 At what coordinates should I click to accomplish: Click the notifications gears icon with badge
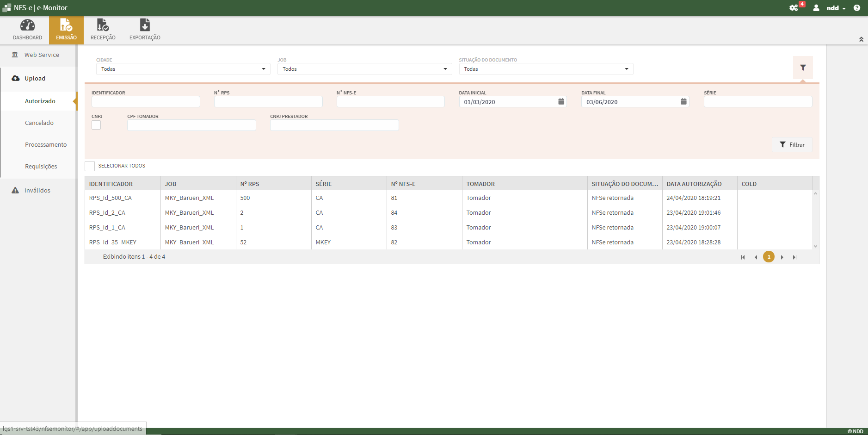click(794, 8)
